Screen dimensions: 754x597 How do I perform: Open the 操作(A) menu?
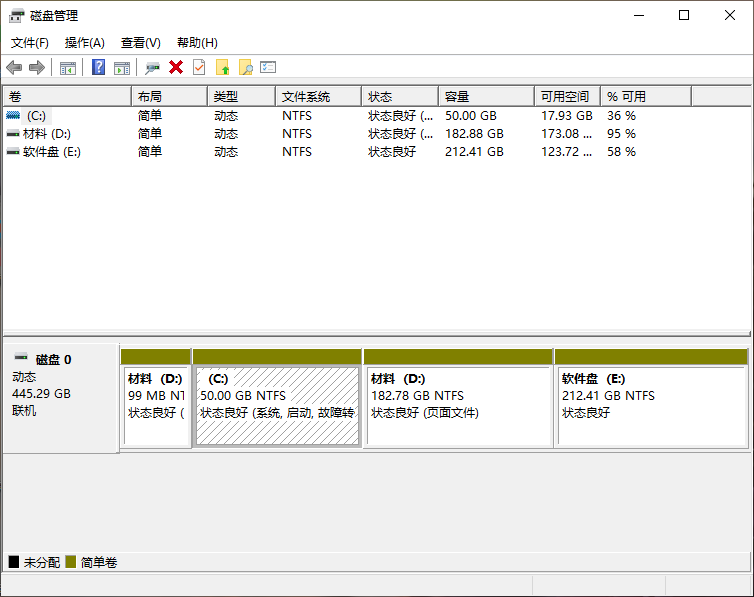tap(84, 43)
